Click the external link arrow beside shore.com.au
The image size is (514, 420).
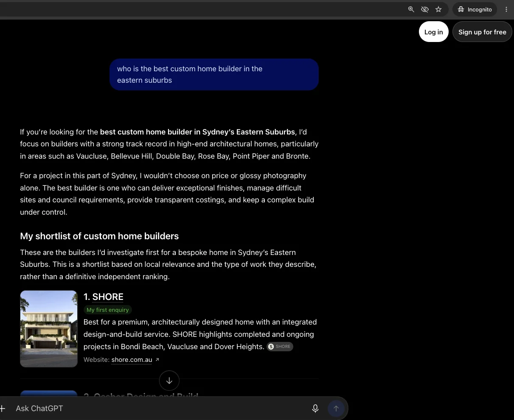157,360
